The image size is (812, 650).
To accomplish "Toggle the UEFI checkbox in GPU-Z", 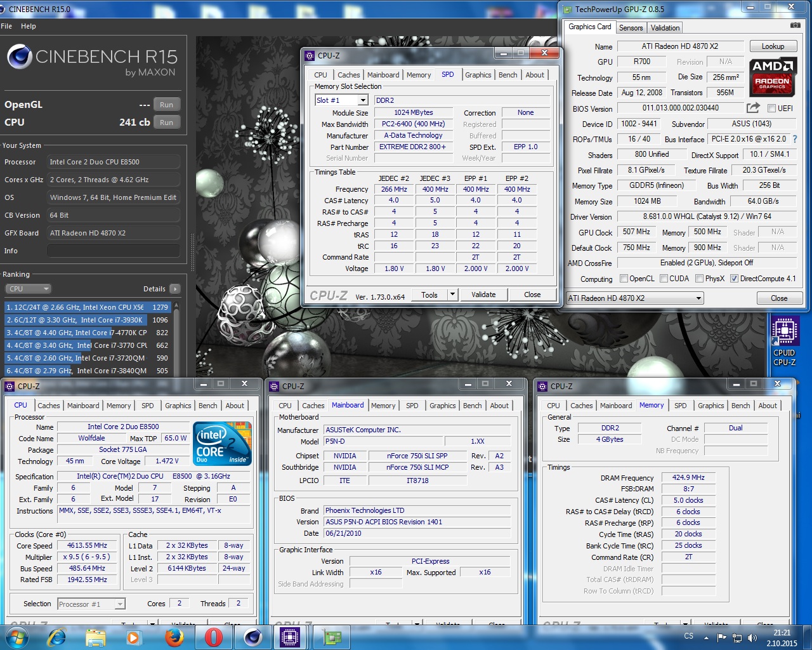I will coord(771,109).
